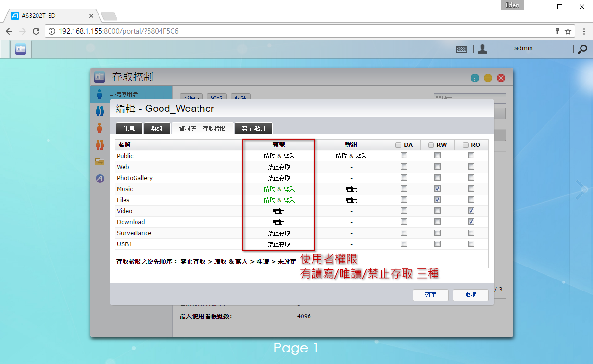Cancel the edit with 取消 button
This screenshot has height=364, width=593.
click(x=471, y=295)
